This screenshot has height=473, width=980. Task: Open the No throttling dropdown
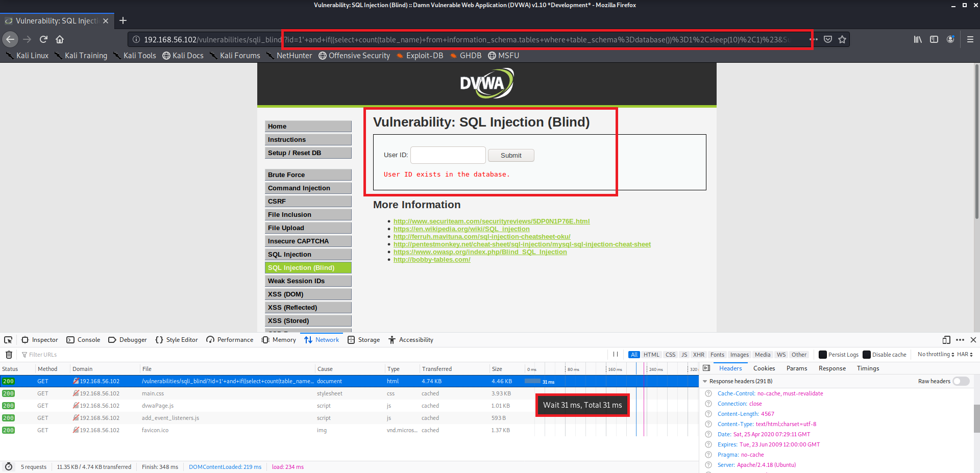936,355
